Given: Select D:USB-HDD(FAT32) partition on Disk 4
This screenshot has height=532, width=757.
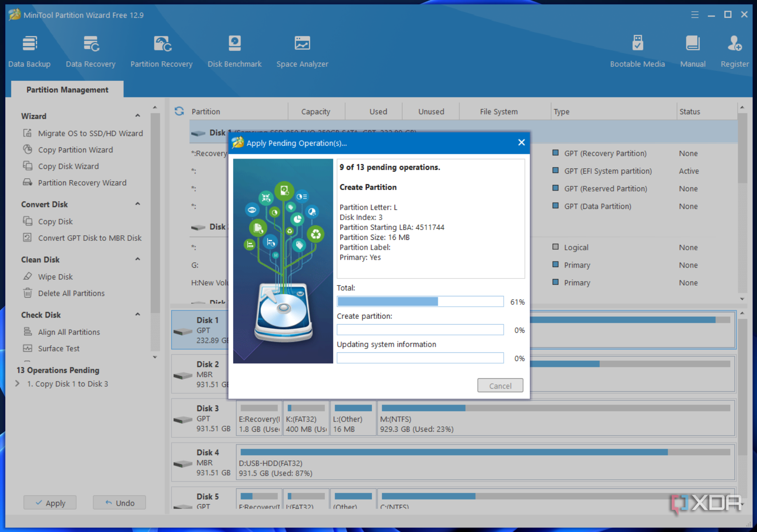Looking at the screenshot, I should (485, 462).
